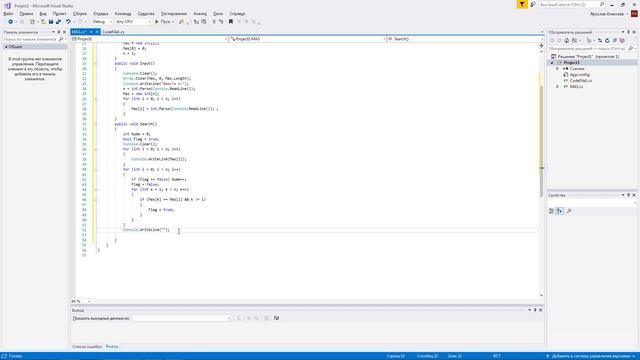640x360 pixels.
Task: Toggle word wrap icon in Output panel
Action: [x=276, y=318]
